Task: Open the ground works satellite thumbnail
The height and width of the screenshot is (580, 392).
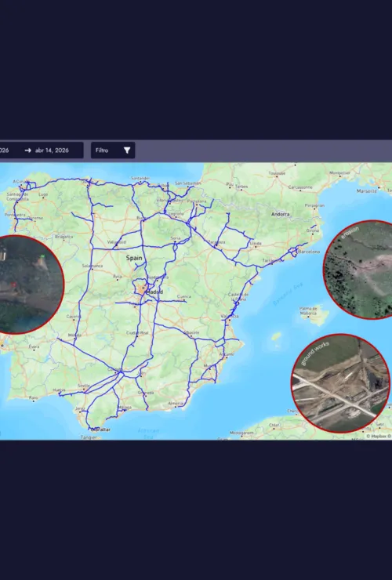Action: pyautogui.click(x=341, y=383)
